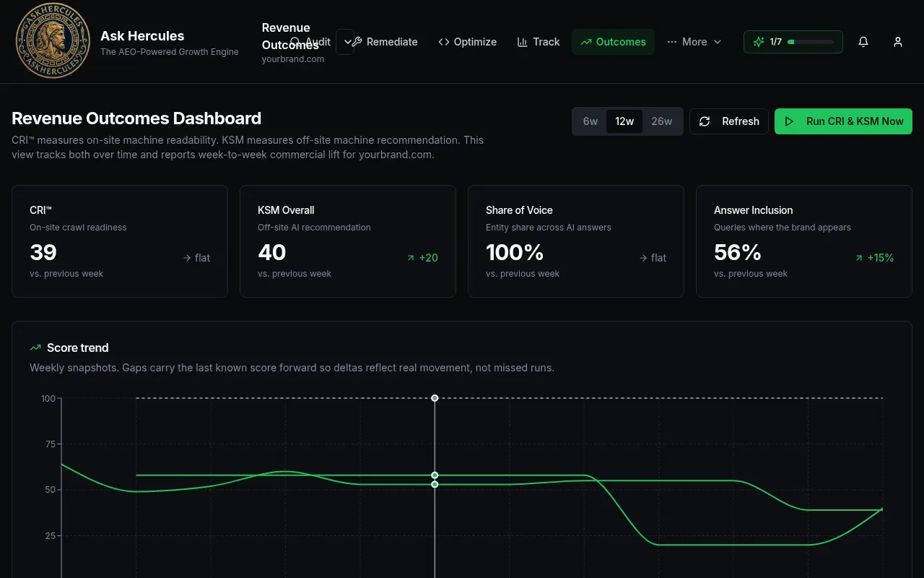
Task: Select the 6w time range
Action: point(590,121)
